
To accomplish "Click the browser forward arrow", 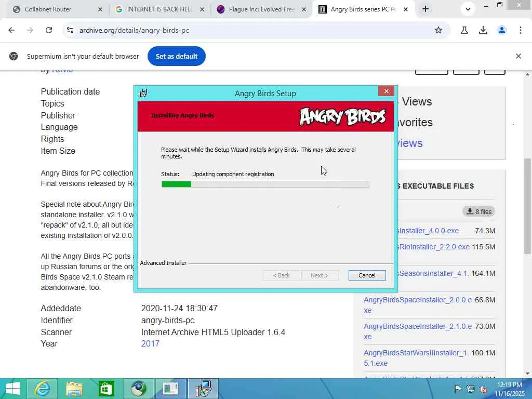I will coord(30,30).
